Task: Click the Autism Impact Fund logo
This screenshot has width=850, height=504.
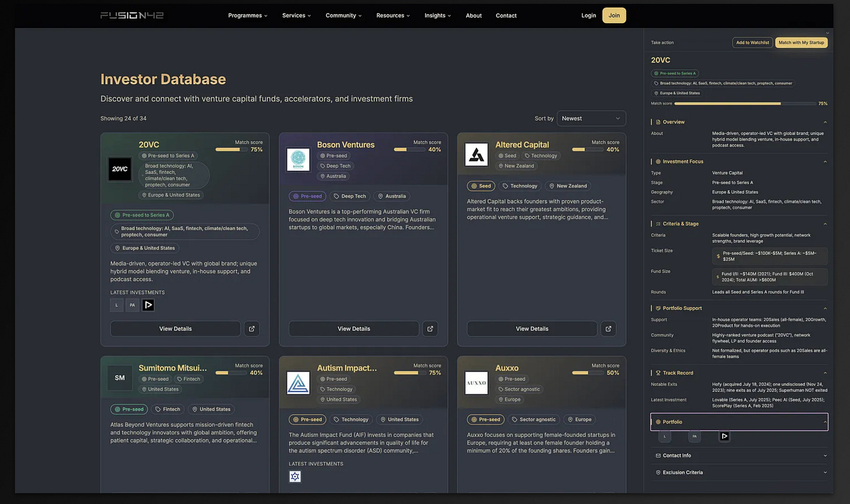Action: (x=298, y=383)
